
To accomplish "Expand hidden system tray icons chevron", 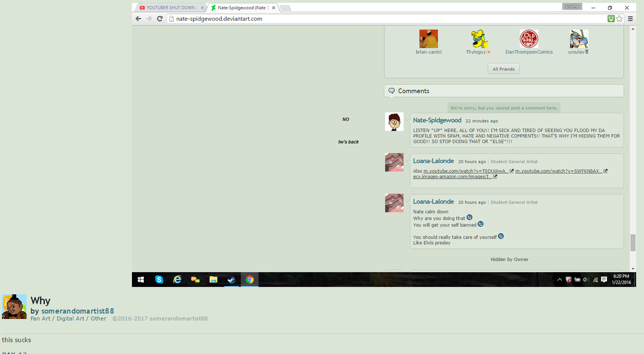I will pos(559,280).
